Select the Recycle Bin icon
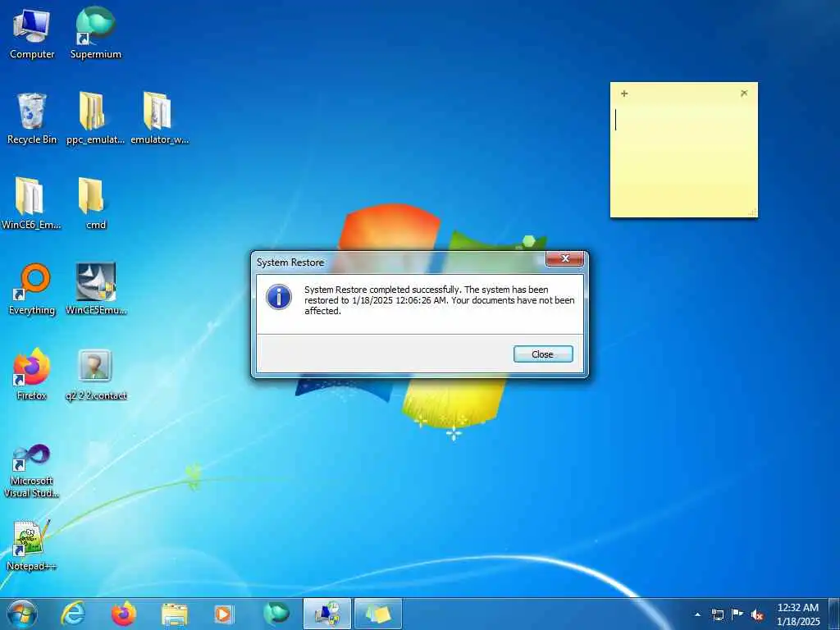The height and width of the screenshot is (630, 840). point(32,118)
